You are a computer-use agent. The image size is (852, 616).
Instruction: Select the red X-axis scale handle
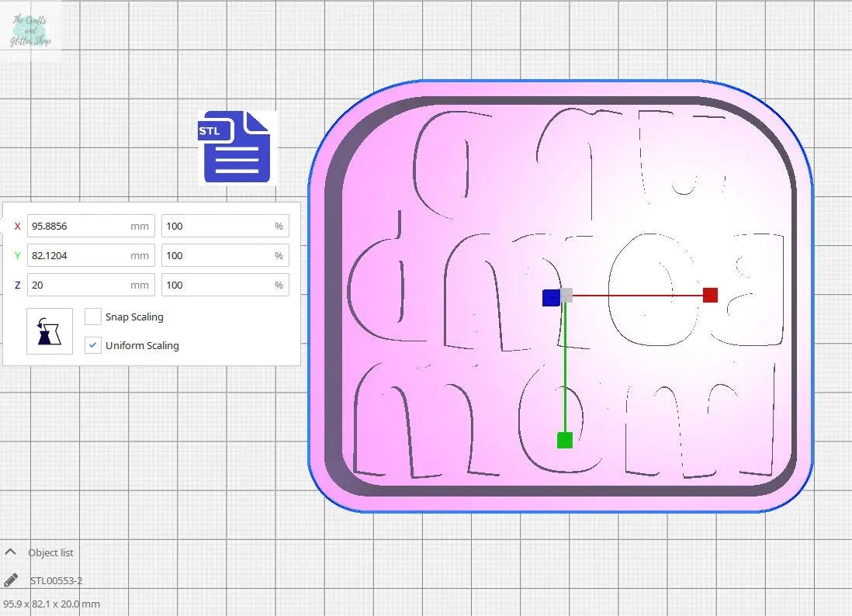pos(710,295)
